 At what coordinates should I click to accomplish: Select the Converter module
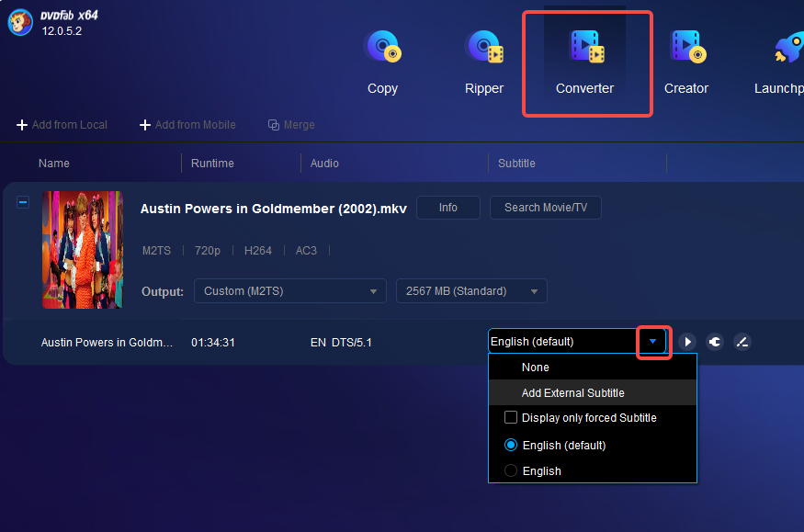tap(585, 62)
